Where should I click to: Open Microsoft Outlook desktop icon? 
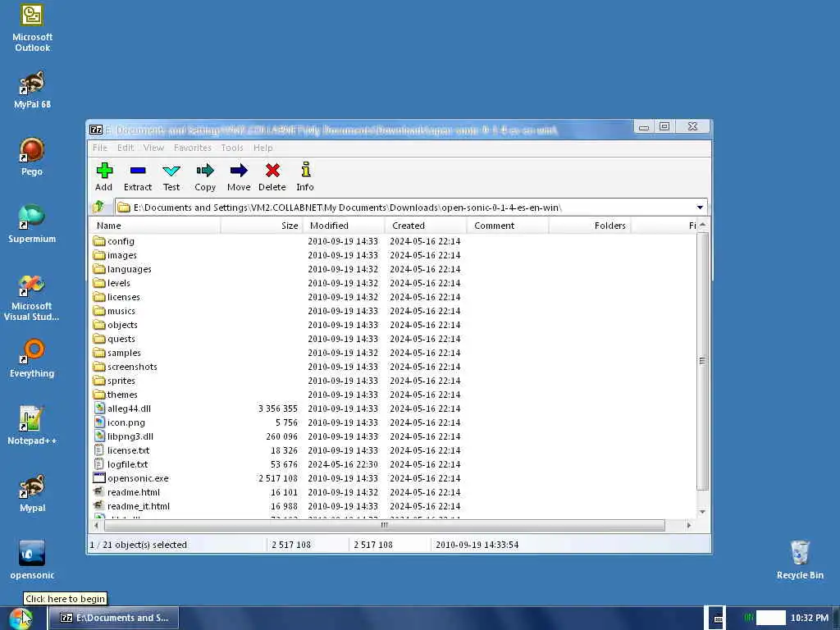pyautogui.click(x=32, y=28)
